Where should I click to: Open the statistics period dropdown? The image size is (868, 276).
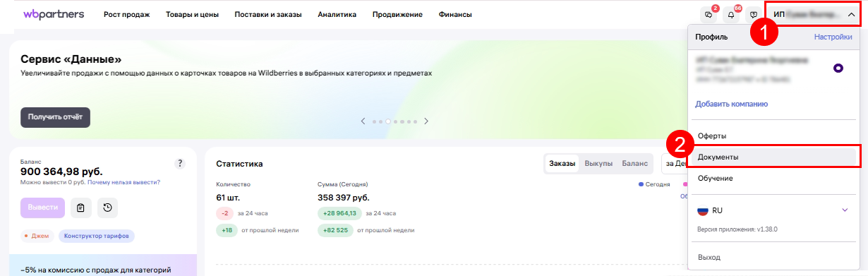coord(674,164)
